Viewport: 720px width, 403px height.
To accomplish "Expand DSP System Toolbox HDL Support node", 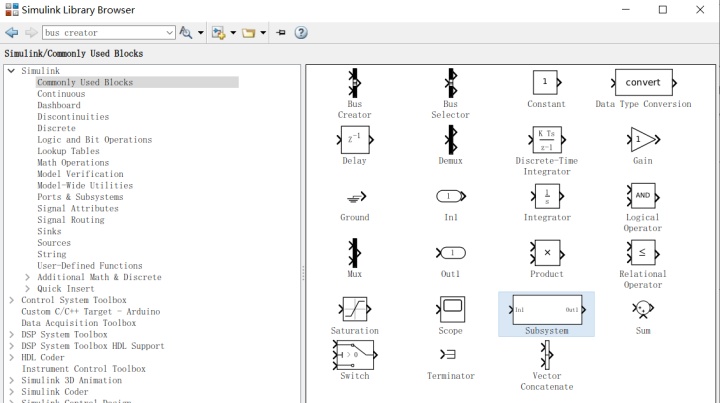I will [11, 346].
